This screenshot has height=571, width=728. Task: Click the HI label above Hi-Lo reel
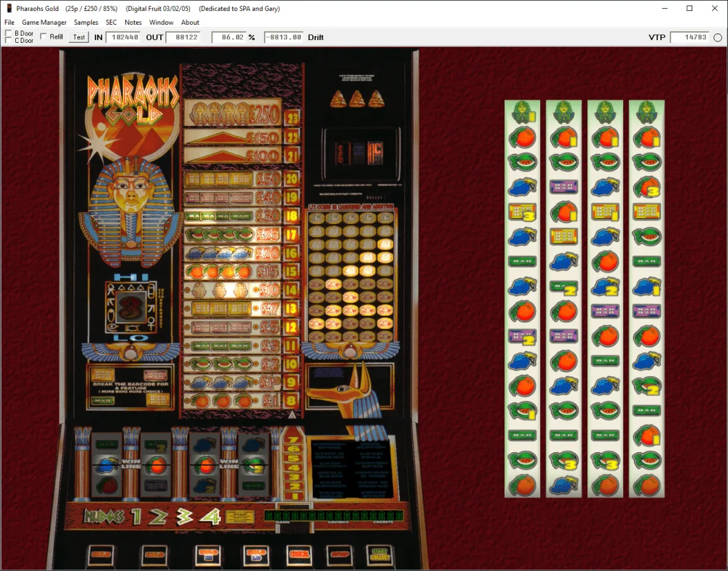coord(130,277)
